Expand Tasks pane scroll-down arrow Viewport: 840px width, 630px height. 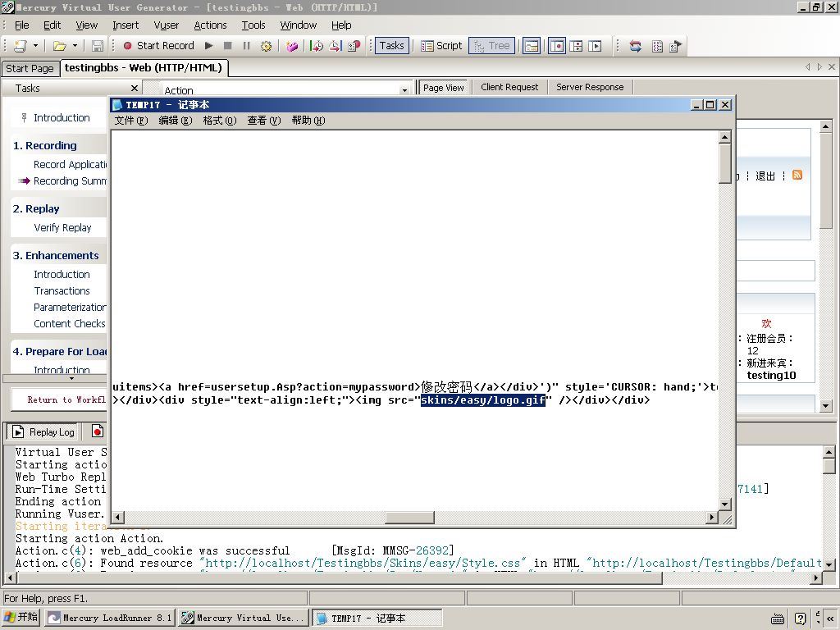click(x=72, y=378)
